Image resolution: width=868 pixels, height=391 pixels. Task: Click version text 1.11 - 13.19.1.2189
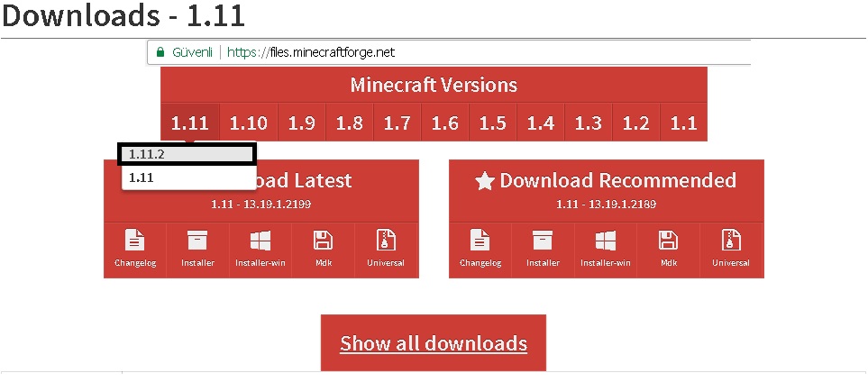[x=607, y=205]
